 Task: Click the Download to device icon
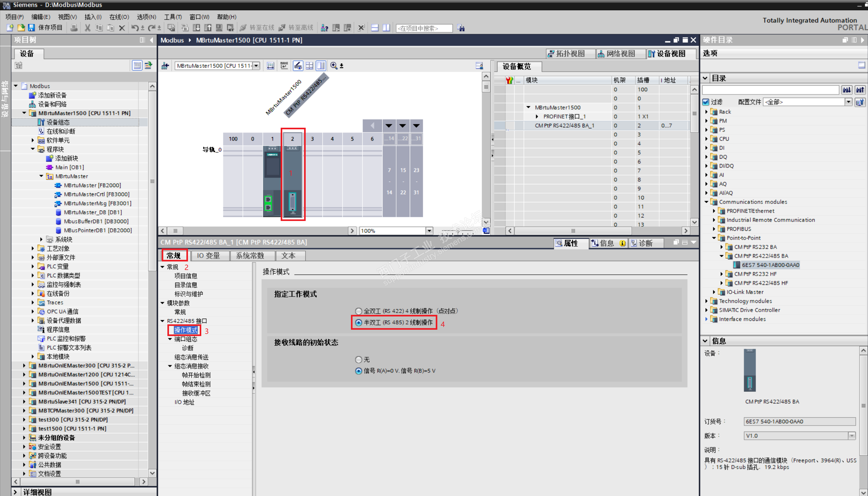click(x=197, y=28)
